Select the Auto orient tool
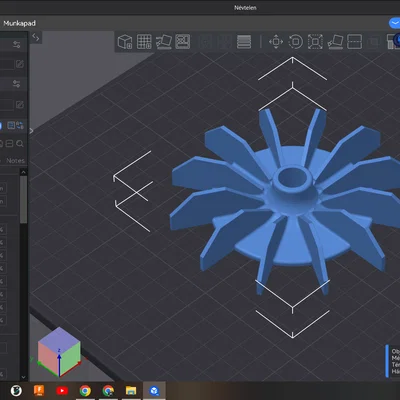The width and height of the screenshot is (400, 400). (x=163, y=42)
